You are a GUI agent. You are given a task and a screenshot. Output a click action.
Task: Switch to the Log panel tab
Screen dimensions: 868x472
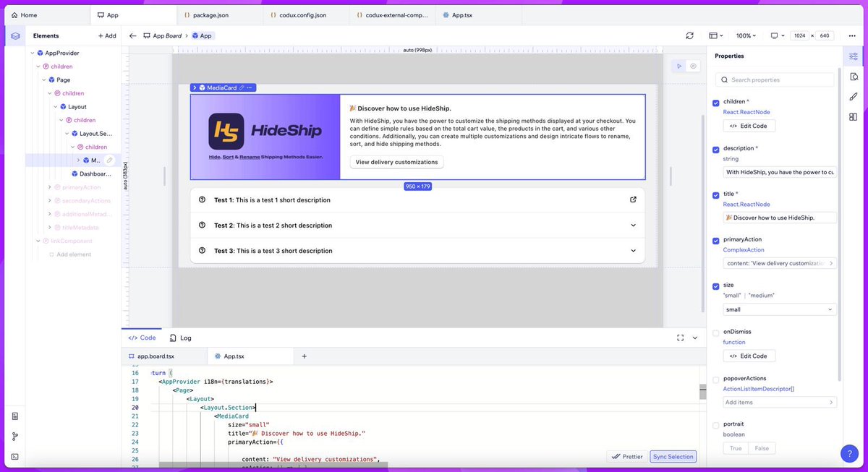coord(181,338)
